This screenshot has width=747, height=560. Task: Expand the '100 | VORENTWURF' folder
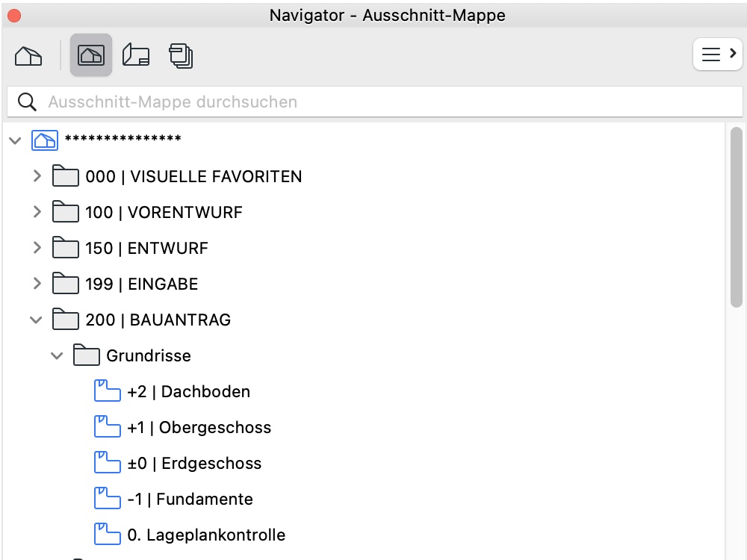pos(37,212)
